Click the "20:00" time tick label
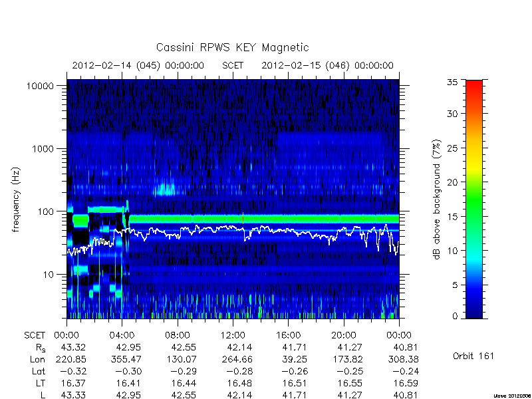The width and height of the screenshot is (532, 399). (344, 336)
